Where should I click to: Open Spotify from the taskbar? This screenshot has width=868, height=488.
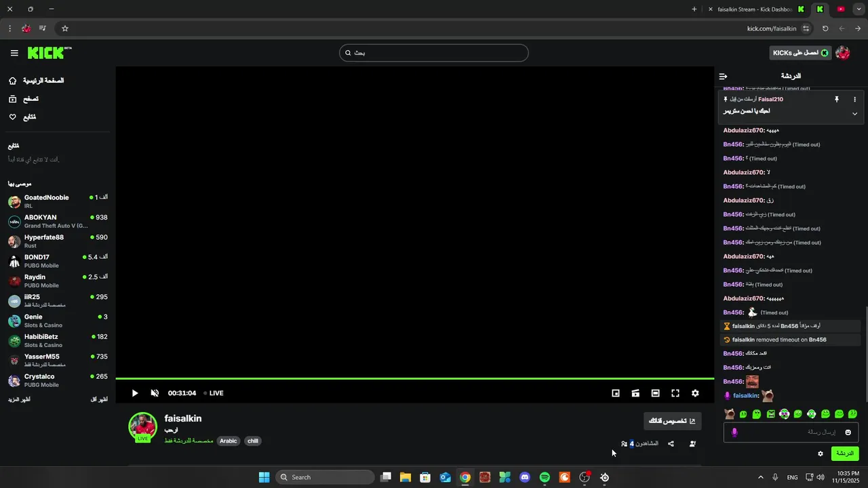click(x=545, y=478)
